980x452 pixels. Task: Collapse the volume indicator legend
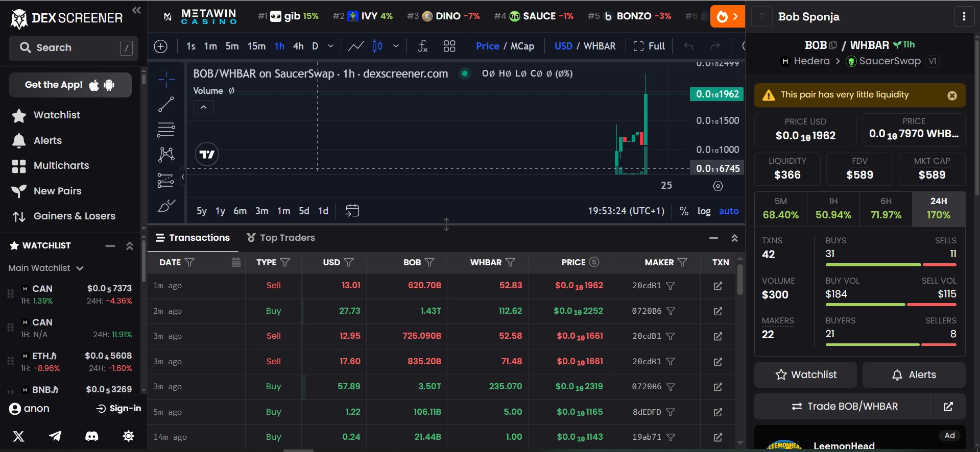pyautogui.click(x=203, y=107)
